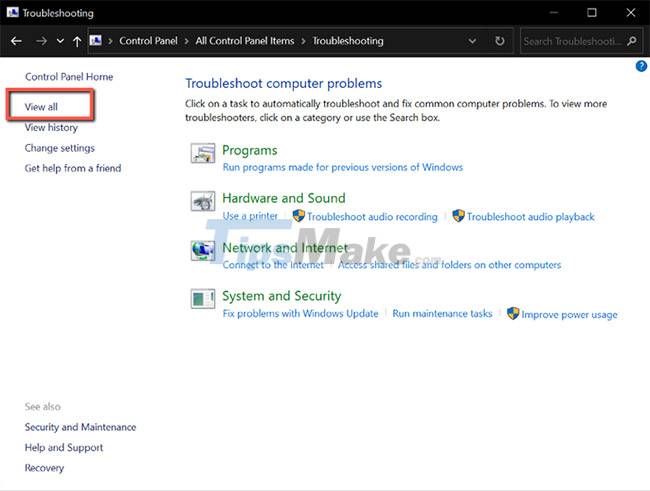Open Network and Internet heading
Screen dimensions: 650x491
point(285,248)
